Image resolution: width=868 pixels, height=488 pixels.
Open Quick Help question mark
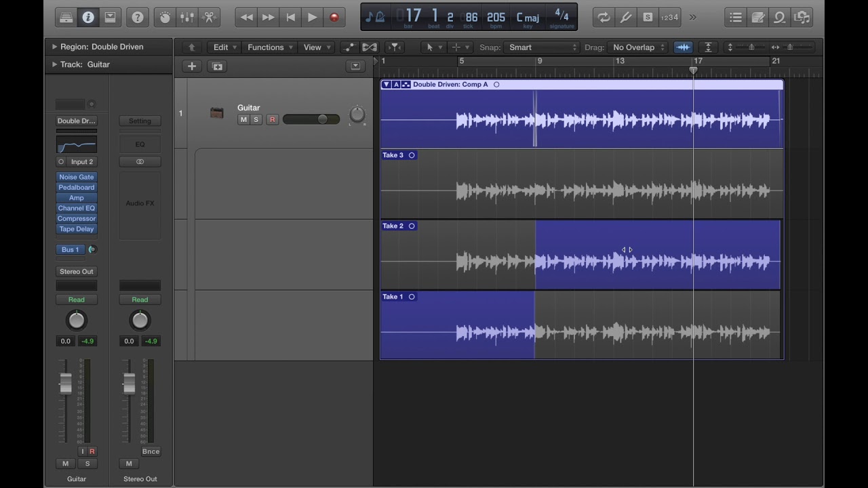[138, 18]
